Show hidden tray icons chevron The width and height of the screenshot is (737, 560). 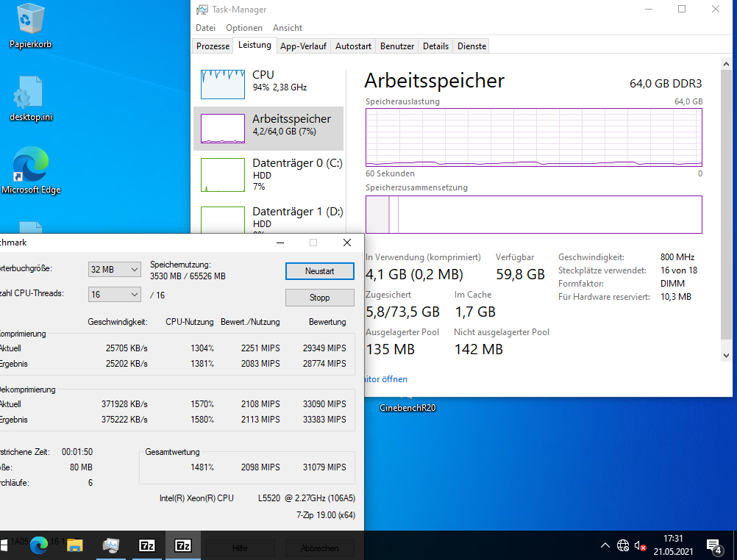pos(605,545)
